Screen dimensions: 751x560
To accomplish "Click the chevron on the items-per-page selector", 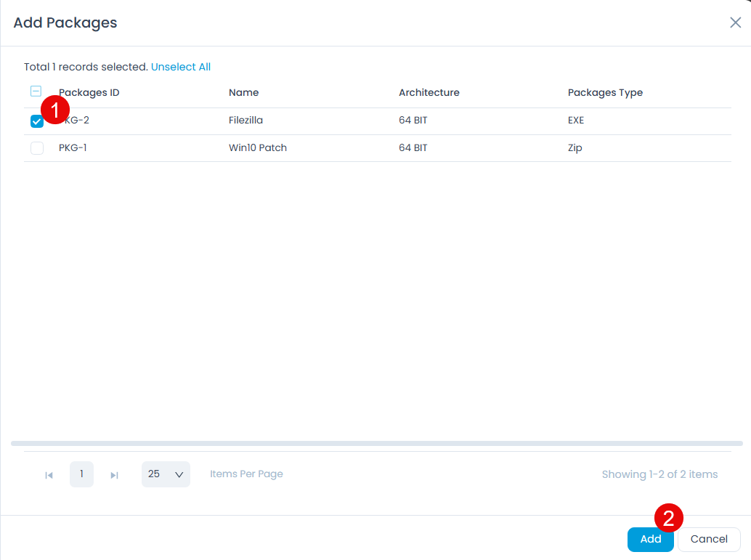I will pos(179,474).
